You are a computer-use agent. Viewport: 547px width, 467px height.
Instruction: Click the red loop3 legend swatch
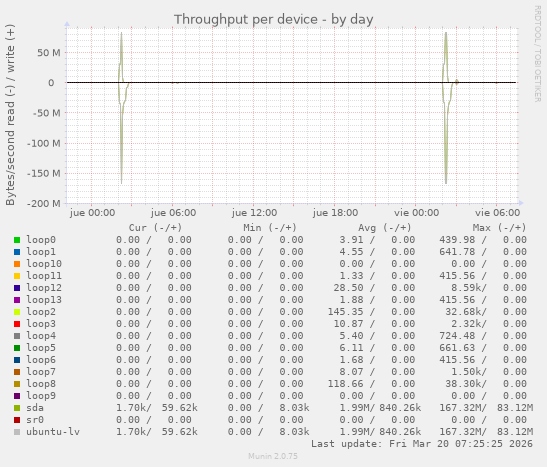[17, 324]
